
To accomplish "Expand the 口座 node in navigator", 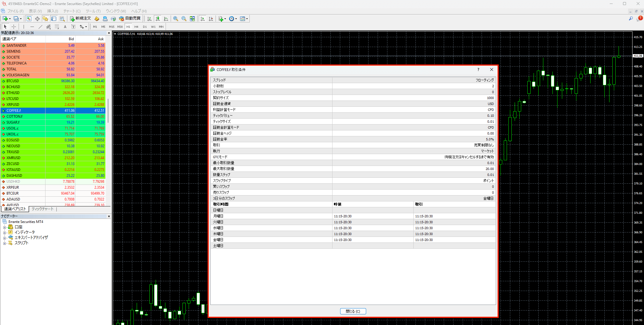I will [4, 227].
